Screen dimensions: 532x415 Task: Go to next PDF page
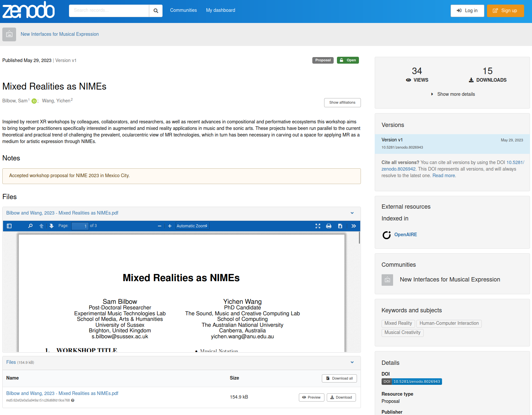[x=52, y=226]
